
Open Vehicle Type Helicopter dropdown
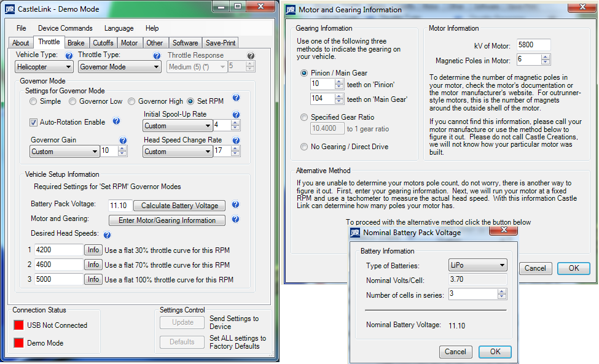pyautogui.click(x=44, y=67)
